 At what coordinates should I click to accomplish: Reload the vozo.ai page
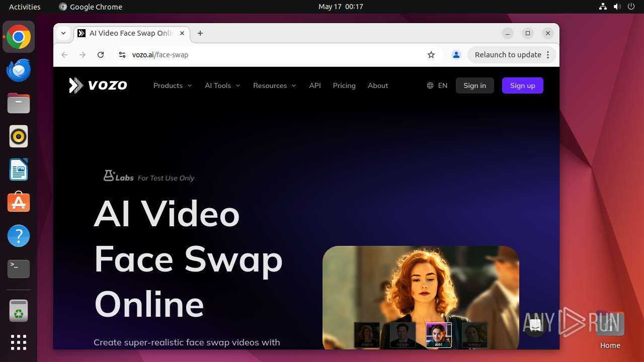coord(101,55)
